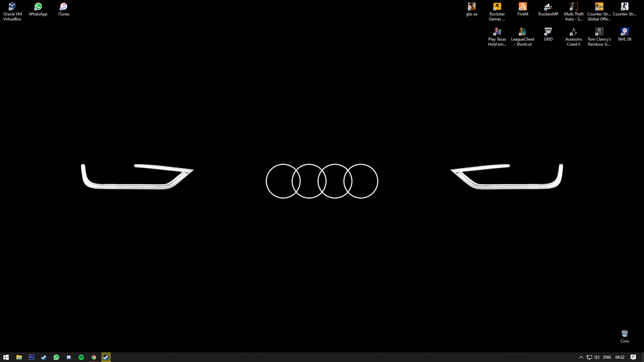Select the gta-sa desktop shortcut
Screen dimensions: 644x362
[x=472, y=9]
